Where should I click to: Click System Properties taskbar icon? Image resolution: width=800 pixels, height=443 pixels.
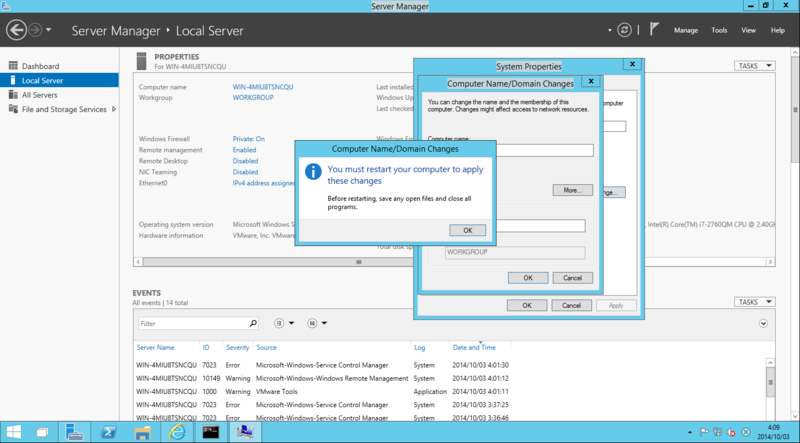click(x=245, y=432)
